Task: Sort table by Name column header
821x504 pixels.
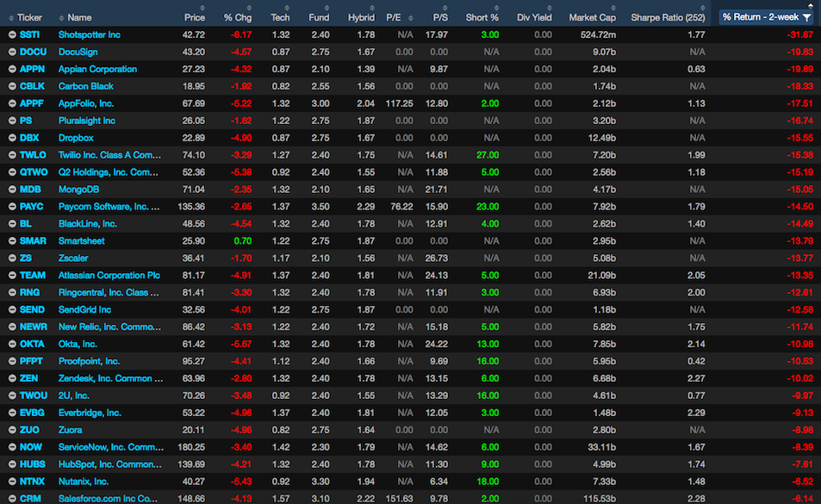Action: pyautogui.click(x=79, y=18)
